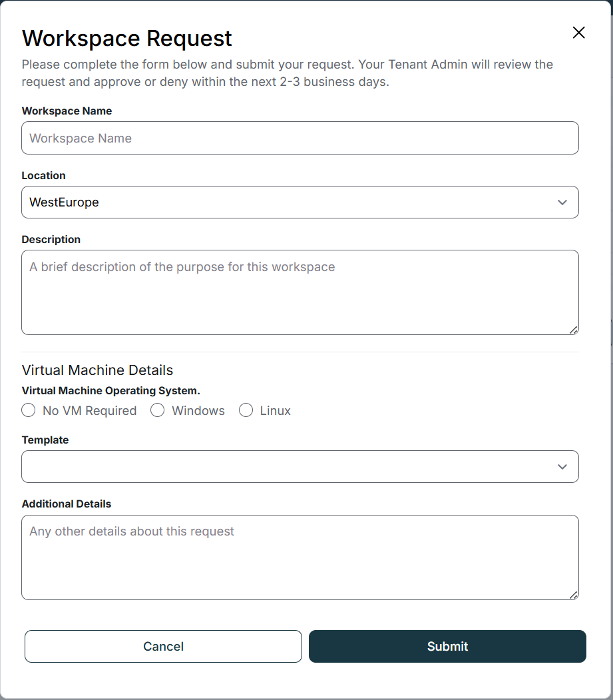
Task: Click the Additional Details resize handle
Action: pyautogui.click(x=574, y=595)
